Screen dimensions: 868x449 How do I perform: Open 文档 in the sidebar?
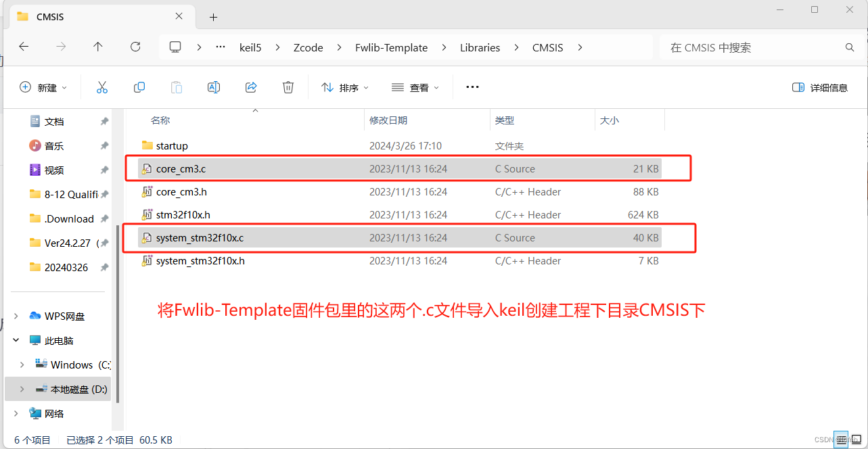click(x=54, y=122)
